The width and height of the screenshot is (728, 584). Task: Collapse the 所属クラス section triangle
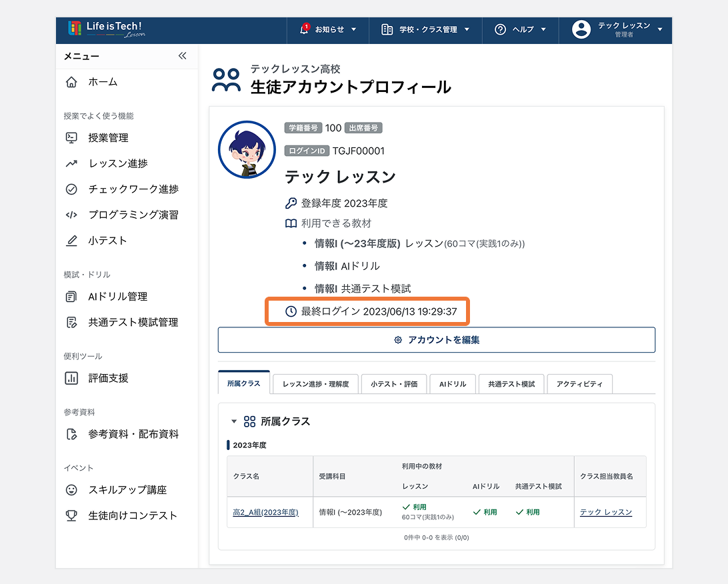click(x=234, y=421)
